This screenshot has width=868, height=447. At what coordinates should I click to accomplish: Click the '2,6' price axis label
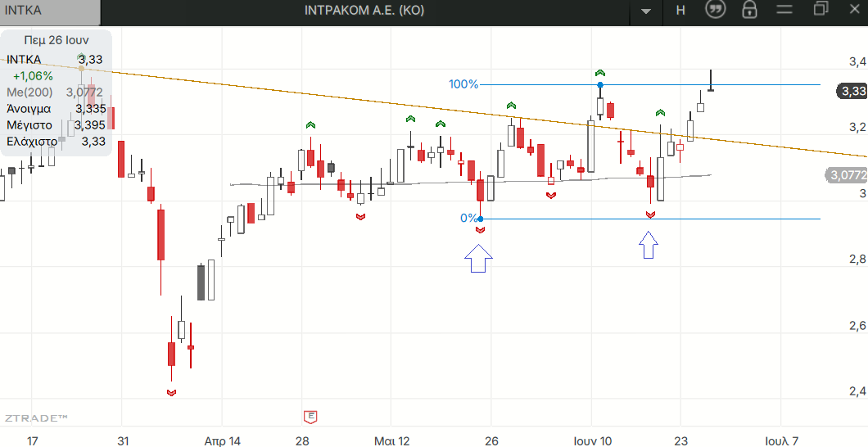click(x=857, y=326)
